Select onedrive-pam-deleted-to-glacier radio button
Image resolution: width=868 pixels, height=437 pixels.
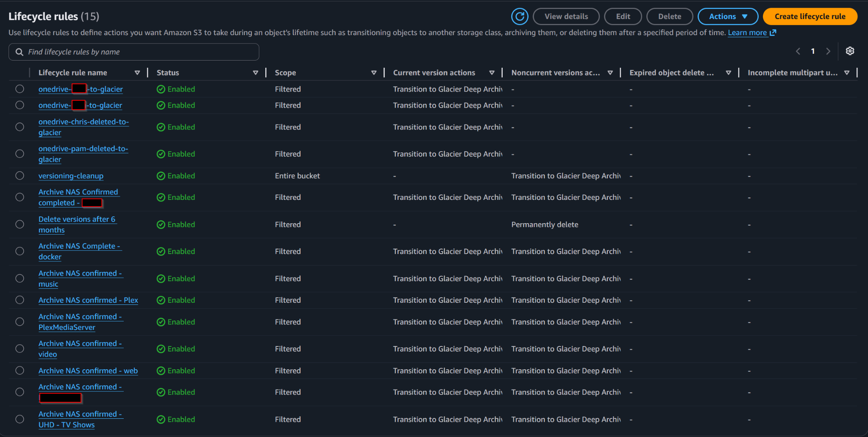19,154
